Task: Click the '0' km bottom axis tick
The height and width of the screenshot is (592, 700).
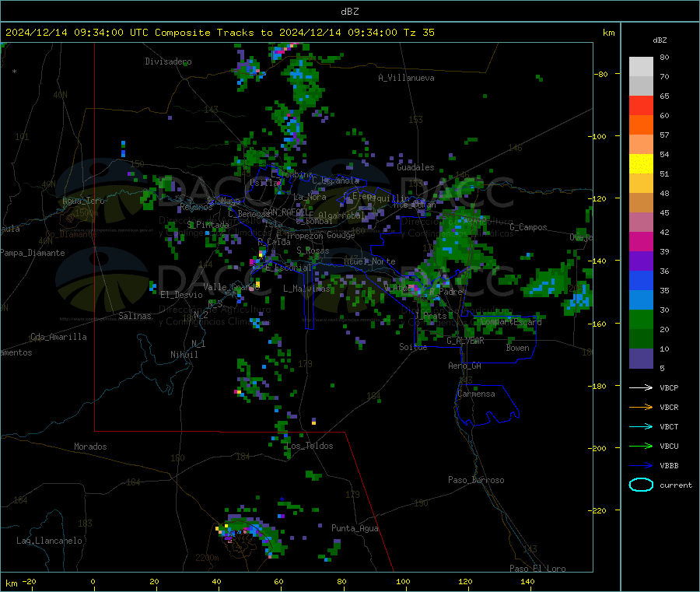Action: click(93, 581)
